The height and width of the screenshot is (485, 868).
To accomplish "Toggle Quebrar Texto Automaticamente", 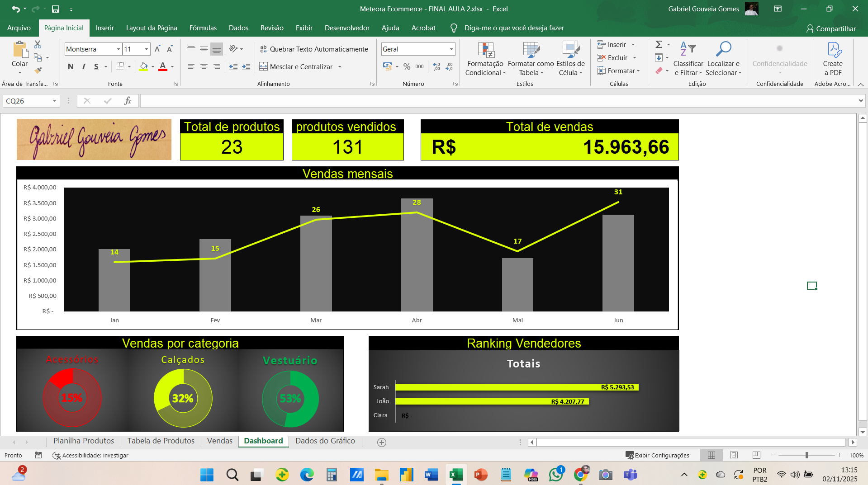I will [x=314, y=49].
